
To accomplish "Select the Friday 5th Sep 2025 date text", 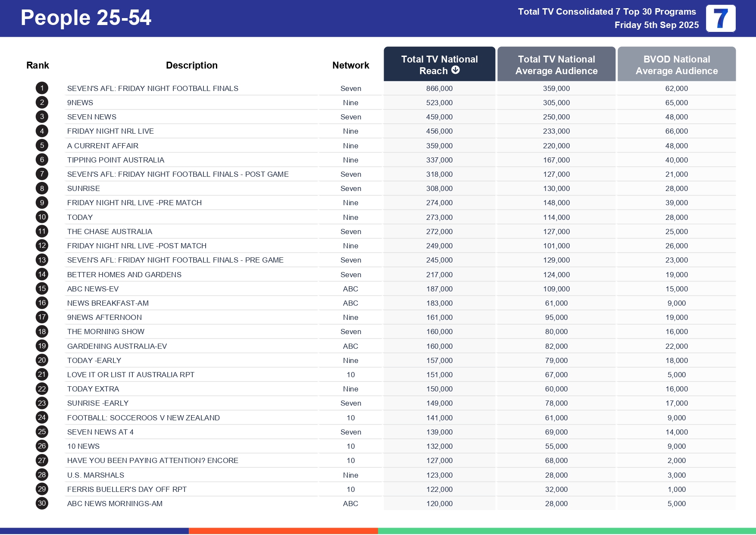I will pyautogui.click(x=656, y=25).
